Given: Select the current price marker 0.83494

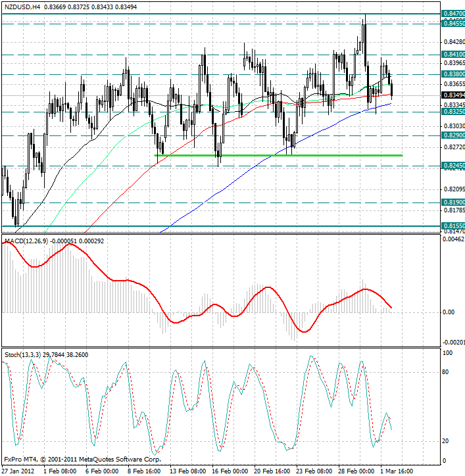Looking at the screenshot, I should (x=453, y=95).
